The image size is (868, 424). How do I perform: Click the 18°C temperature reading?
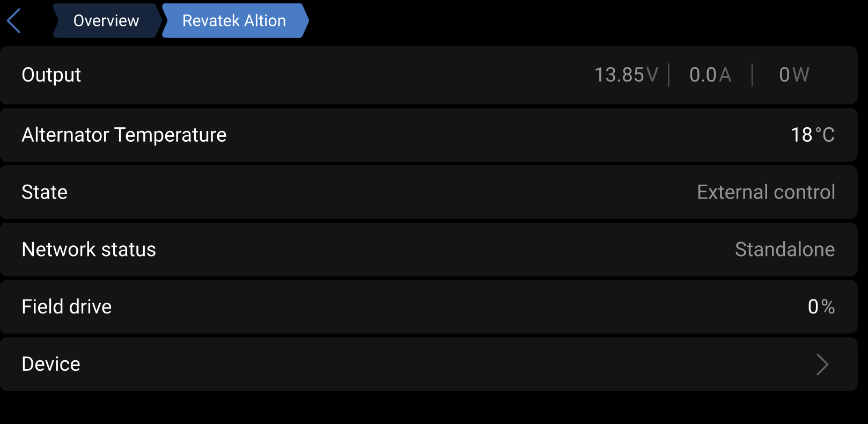[x=813, y=135]
